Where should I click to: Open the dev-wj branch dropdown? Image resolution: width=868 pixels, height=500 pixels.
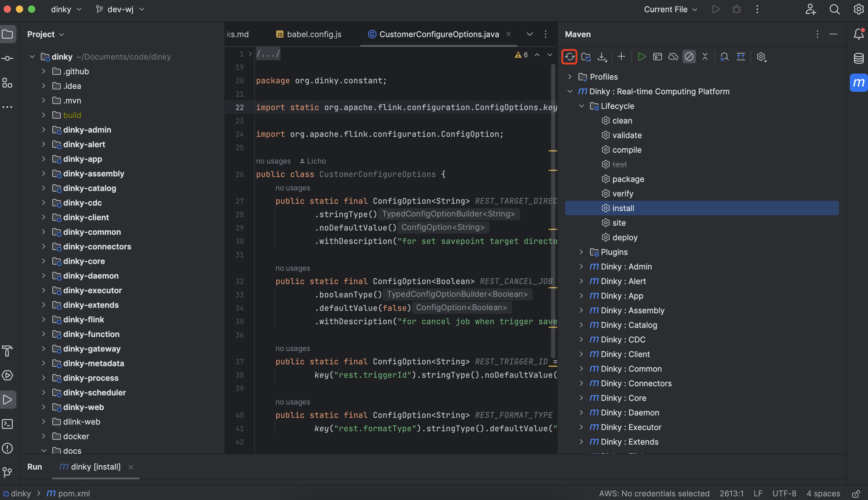click(120, 9)
